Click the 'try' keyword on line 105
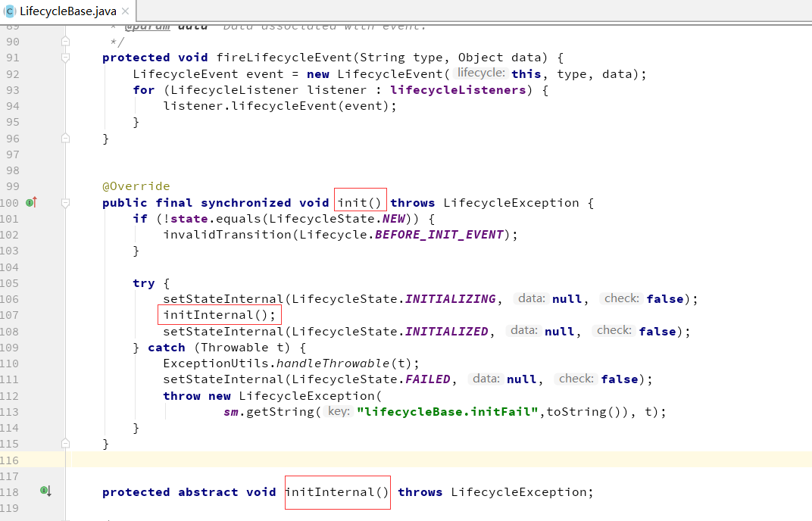This screenshot has width=812, height=521. click(144, 283)
